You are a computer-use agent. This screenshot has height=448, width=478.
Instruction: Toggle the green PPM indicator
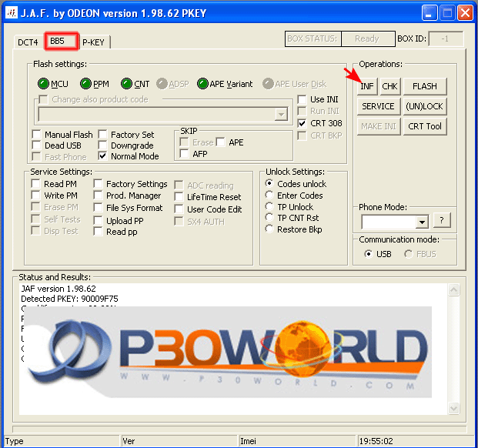click(85, 84)
